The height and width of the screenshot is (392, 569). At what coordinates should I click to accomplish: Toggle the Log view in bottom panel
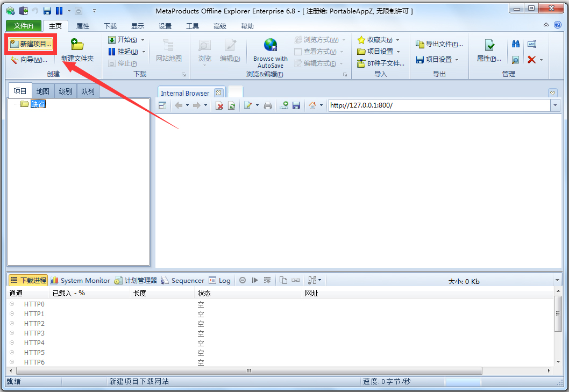click(x=219, y=280)
